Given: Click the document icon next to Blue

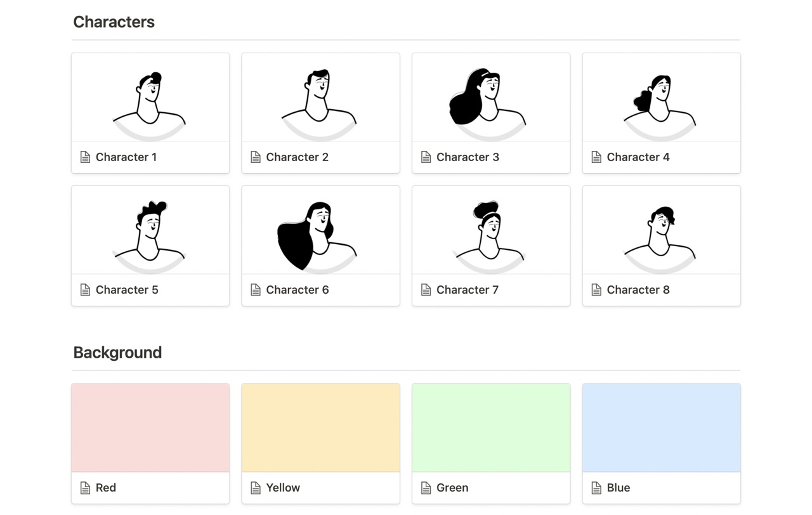Looking at the screenshot, I should click(x=596, y=488).
